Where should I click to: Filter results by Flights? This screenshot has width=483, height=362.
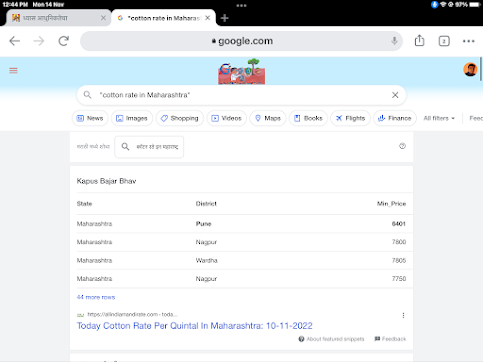(350, 118)
